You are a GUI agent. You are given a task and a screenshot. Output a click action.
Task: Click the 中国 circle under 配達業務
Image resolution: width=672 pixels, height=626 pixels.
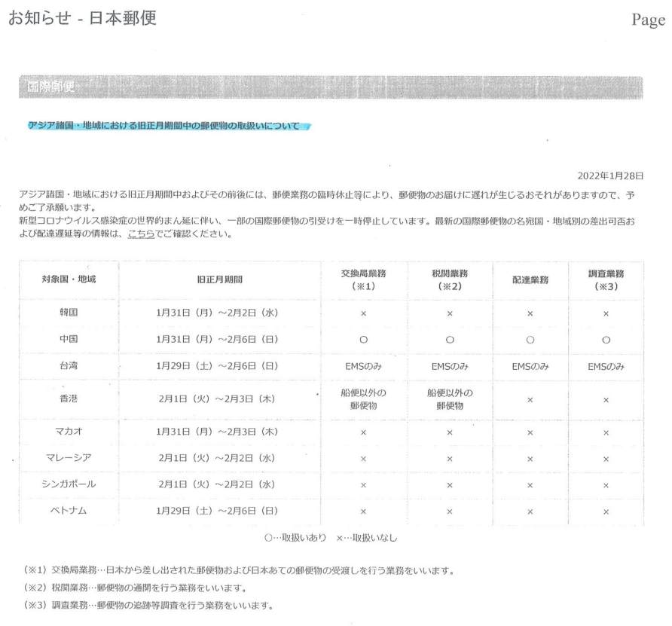(530, 340)
